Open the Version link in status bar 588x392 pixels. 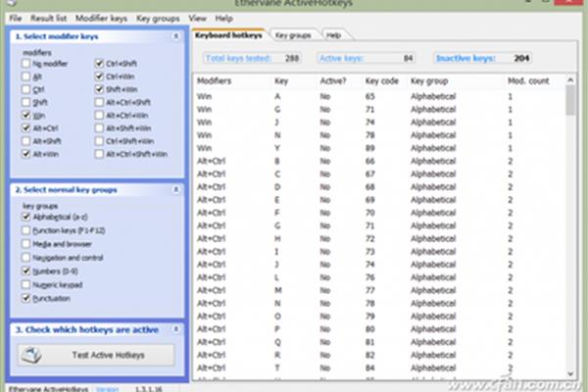pos(107,389)
